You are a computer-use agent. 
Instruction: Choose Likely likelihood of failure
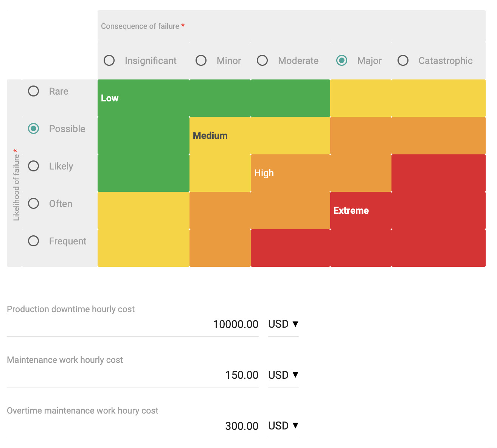[34, 166]
